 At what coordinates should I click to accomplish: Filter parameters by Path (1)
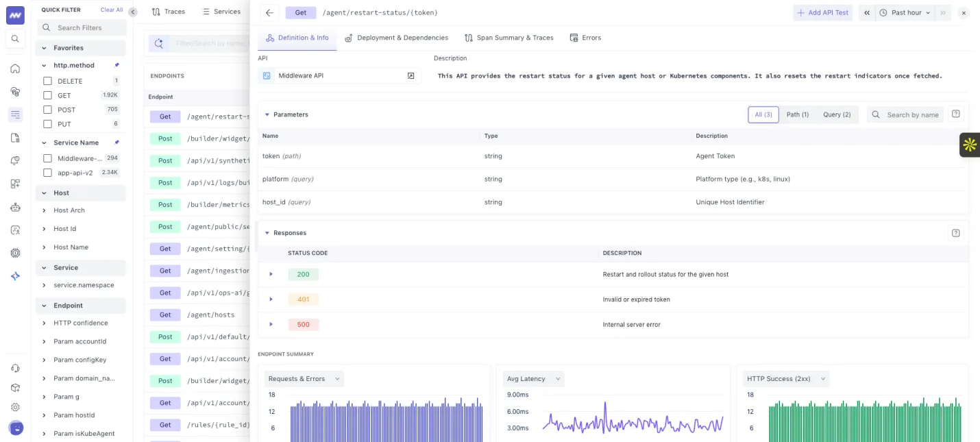[797, 114]
